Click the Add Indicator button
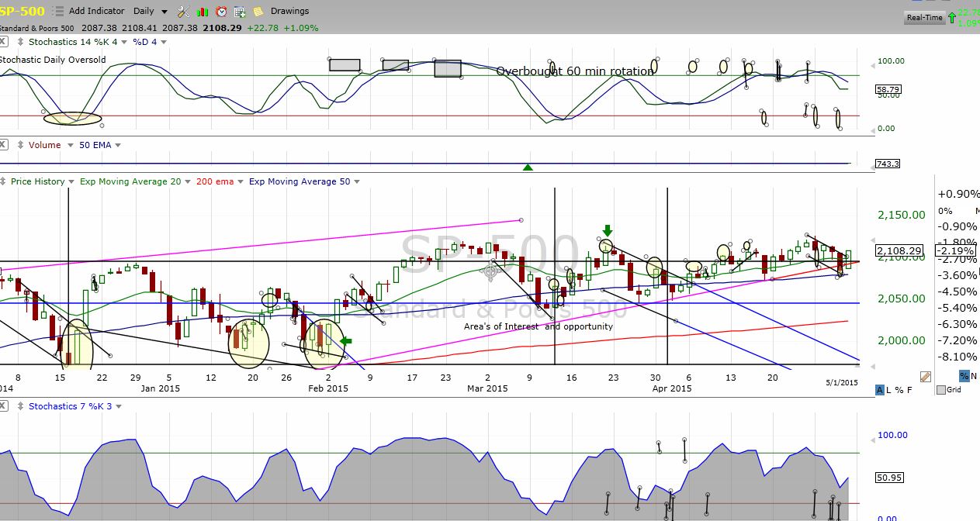This screenshot has height=521, width=980. pos(96,11)
